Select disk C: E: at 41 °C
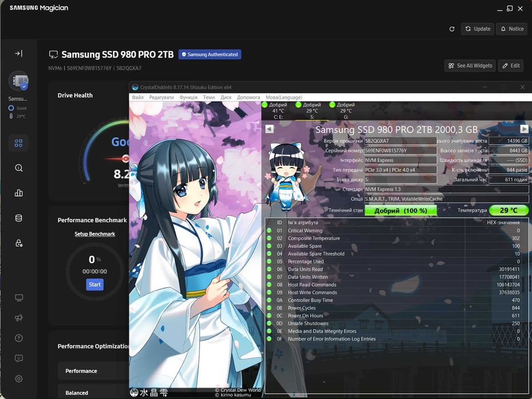This screenshot has width=532, height=399. tap(278, 111)
